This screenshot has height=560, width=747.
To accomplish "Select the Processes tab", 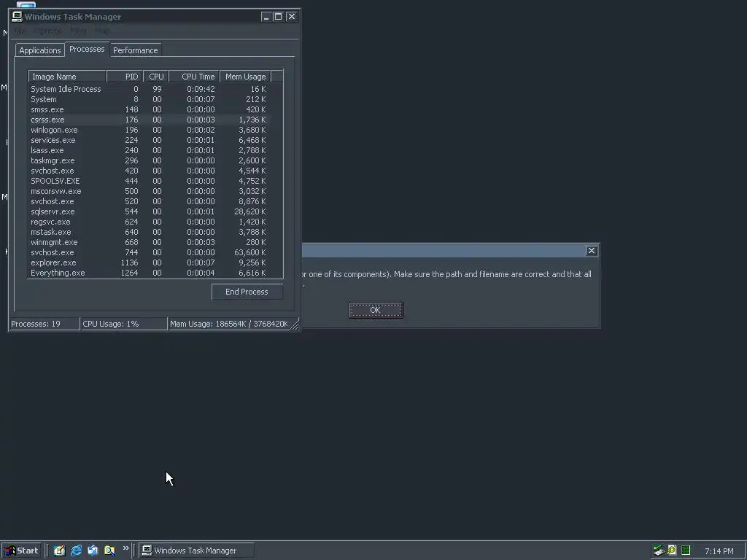I will [x=87, y=49].
